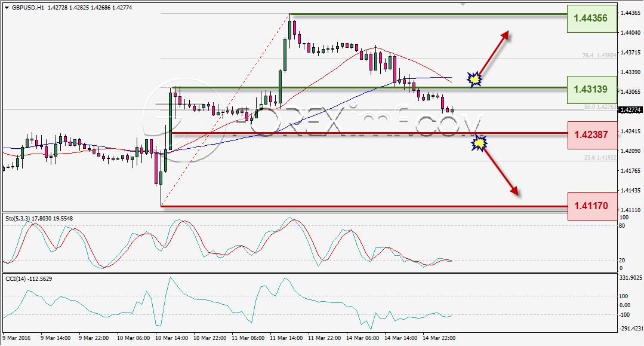Click the 11 Mar 22:00 time label
Viewport: 644px width, 346px height.
pos(324,338)
